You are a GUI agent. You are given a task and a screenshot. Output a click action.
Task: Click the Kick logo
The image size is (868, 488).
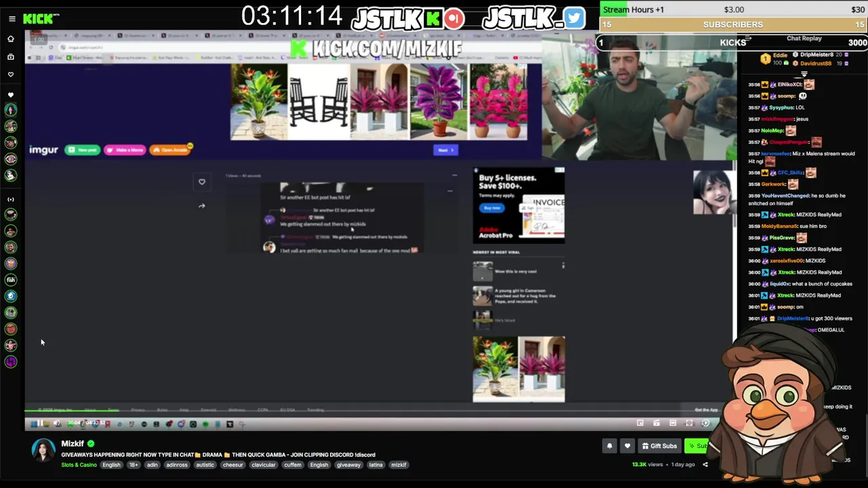(39, 18)
